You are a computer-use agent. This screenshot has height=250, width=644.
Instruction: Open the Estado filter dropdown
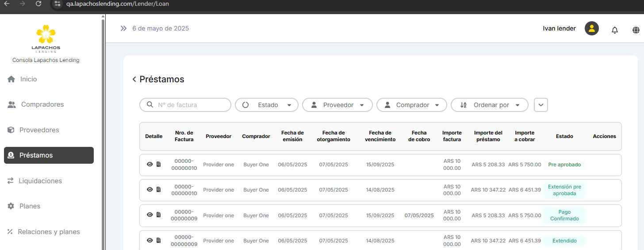coord(267,105)
